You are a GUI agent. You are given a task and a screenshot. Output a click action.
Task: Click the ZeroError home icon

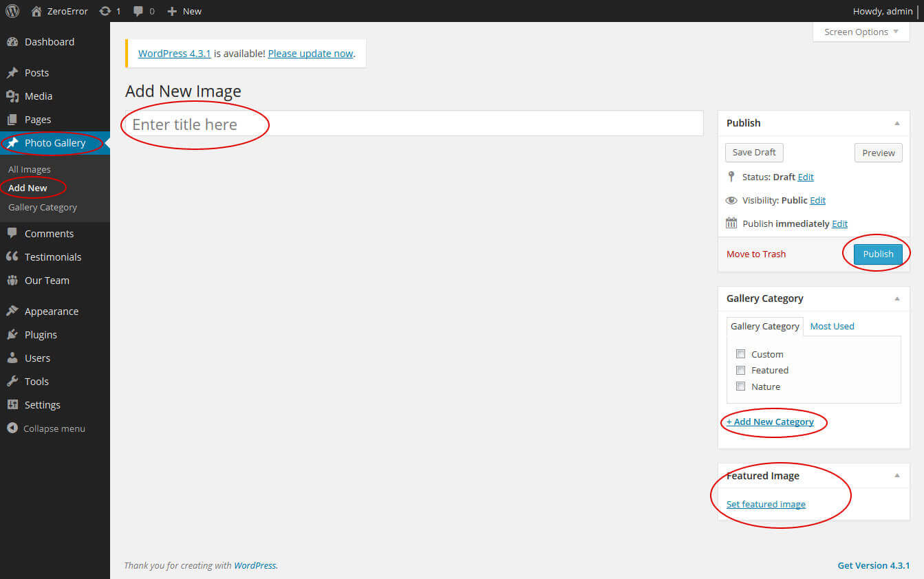pos(36,11)
